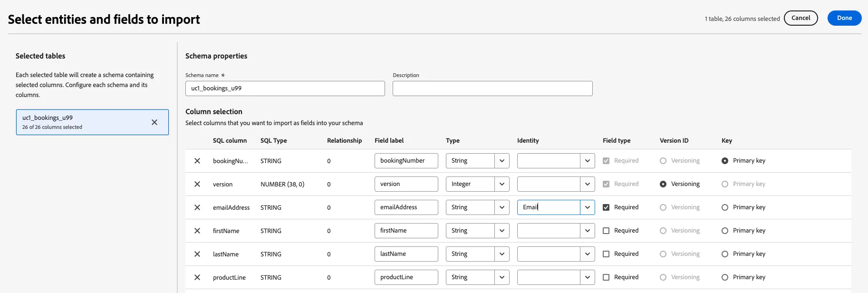Open Identity dropdown for firstName

pyautogui.click(x=588, y=231)
